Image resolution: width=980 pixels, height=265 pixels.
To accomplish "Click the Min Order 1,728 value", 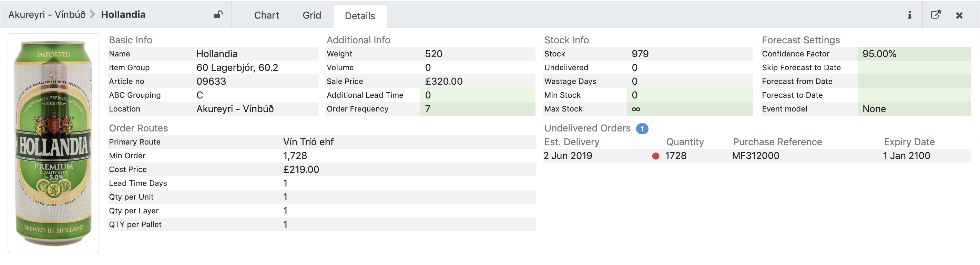I will click(295, 156).
